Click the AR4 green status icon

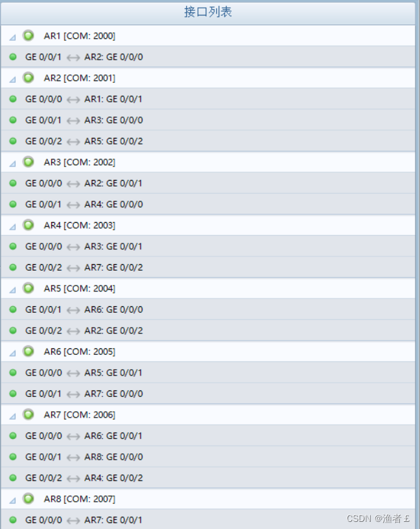pyautogui.click(x=28, y=225)
